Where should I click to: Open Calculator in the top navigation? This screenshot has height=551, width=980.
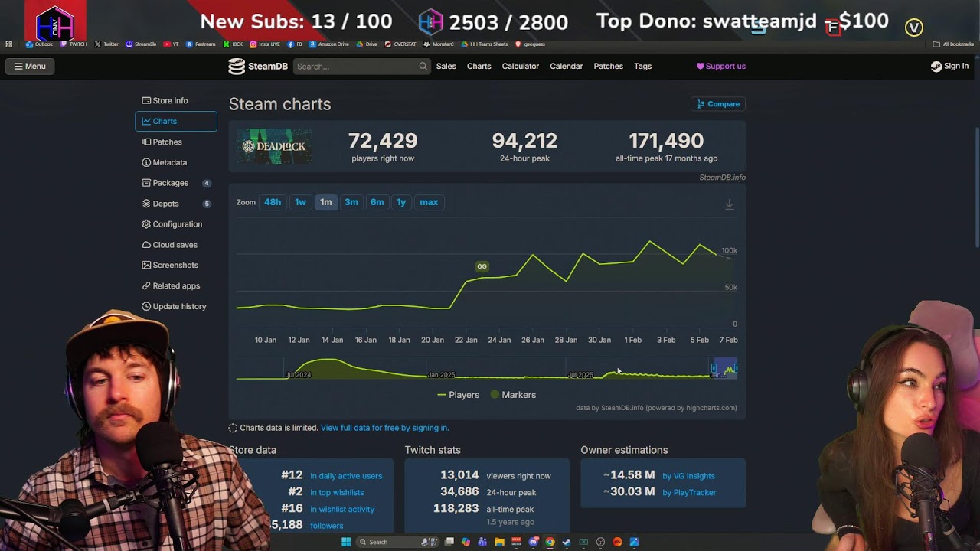tap(521, 67)
